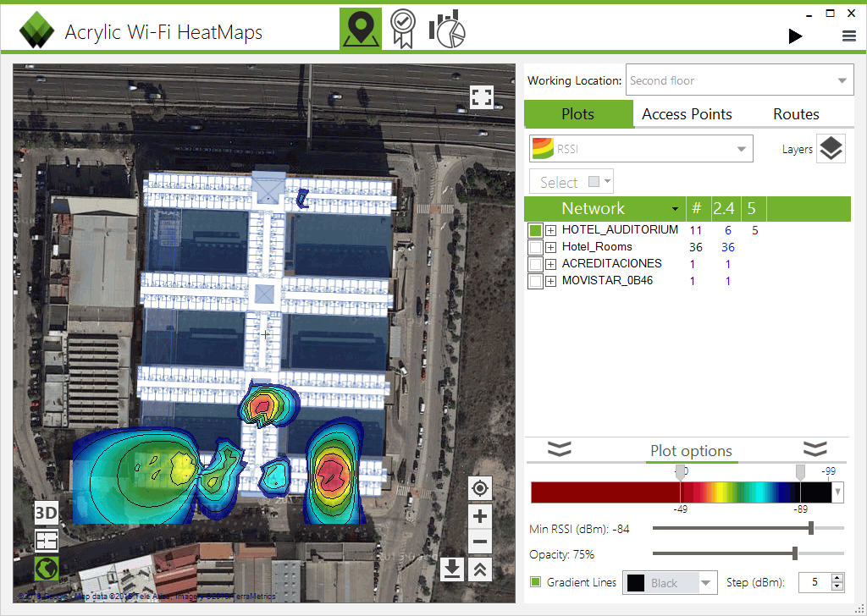Toggle the Gradient Lines checkbox
This screenshot has width=867, height=616.
coord(535,582)
